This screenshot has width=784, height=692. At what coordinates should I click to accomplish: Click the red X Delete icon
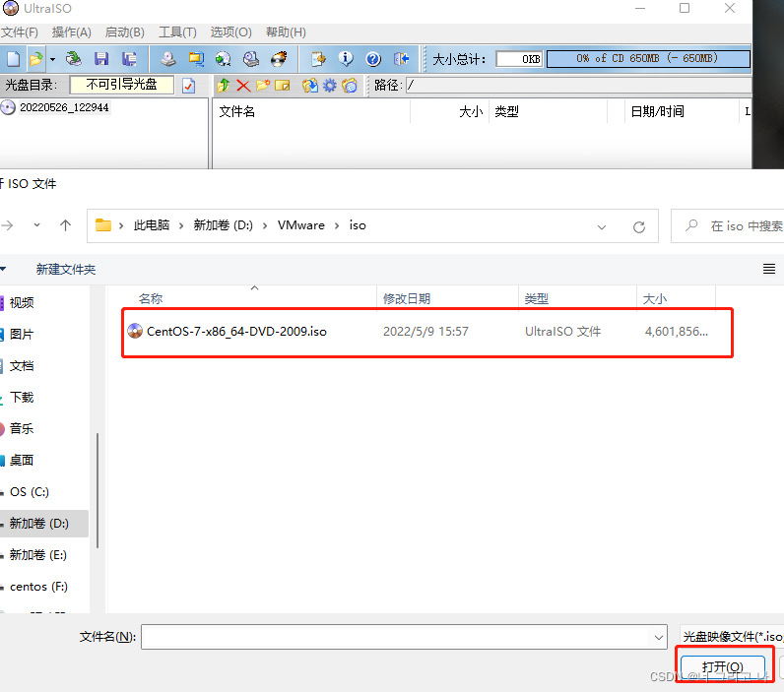243,86
